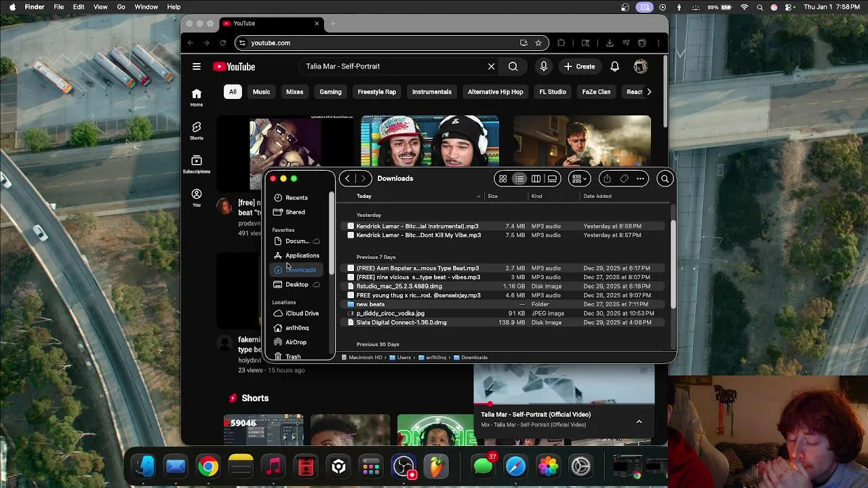Click the YouTube Create button

578,66
